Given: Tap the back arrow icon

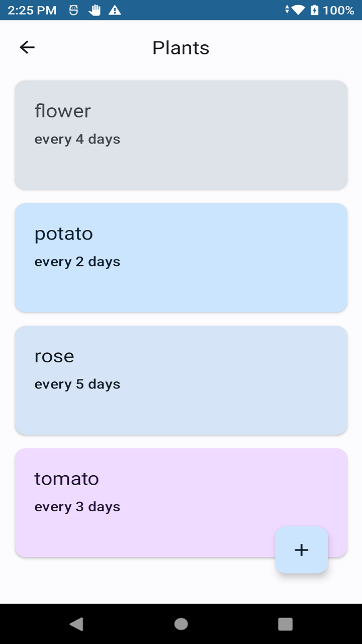Looking at the screenshot, I should pyautogui.click(x=27, y=47).
